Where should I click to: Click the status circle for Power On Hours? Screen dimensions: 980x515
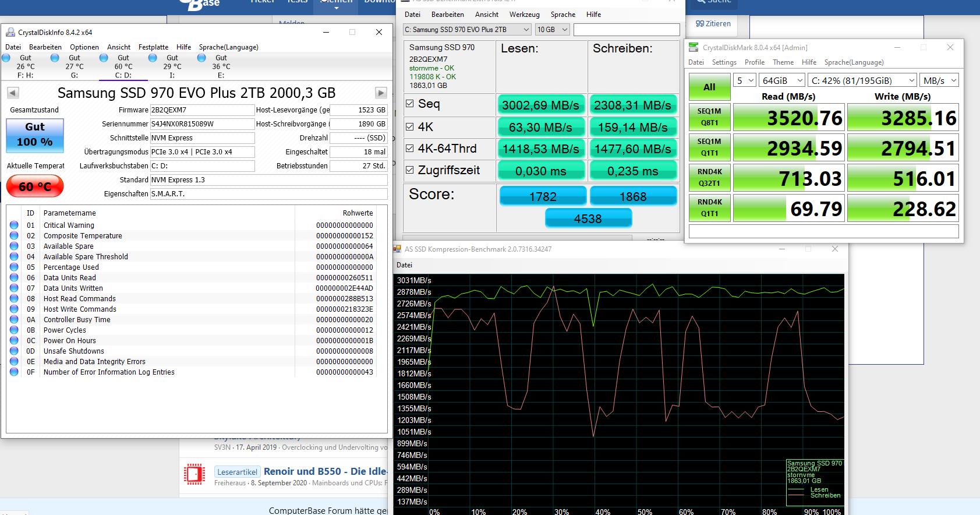[14, 340]
